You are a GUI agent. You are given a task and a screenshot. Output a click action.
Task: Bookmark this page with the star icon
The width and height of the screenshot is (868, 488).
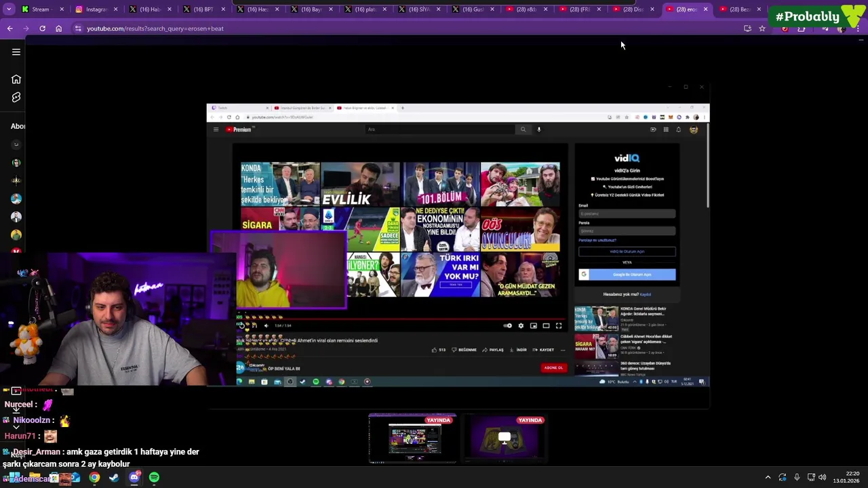tap(762, 28)
